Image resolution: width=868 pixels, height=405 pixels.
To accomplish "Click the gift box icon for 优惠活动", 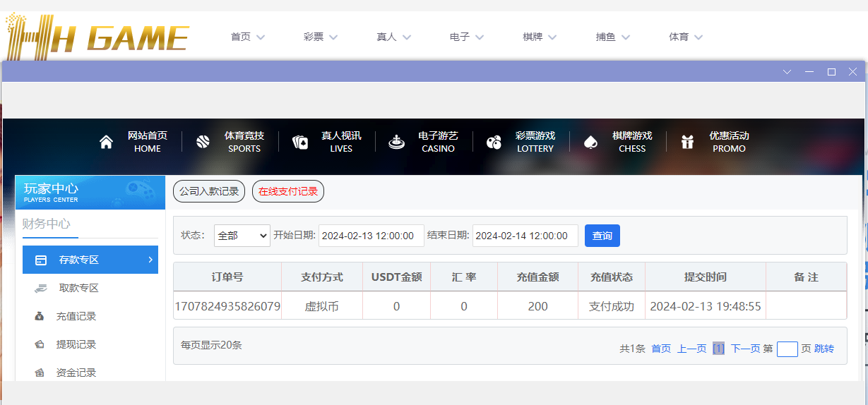I will tap(687, 142).
